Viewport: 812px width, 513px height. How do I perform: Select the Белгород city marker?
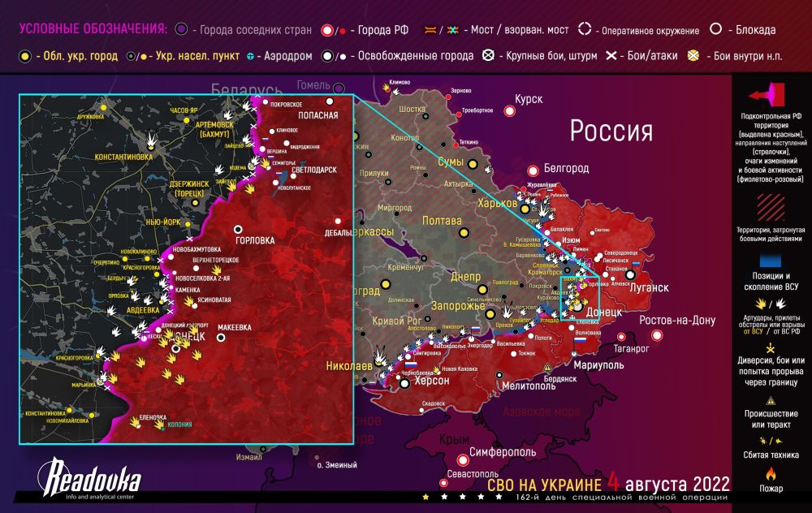533,170
